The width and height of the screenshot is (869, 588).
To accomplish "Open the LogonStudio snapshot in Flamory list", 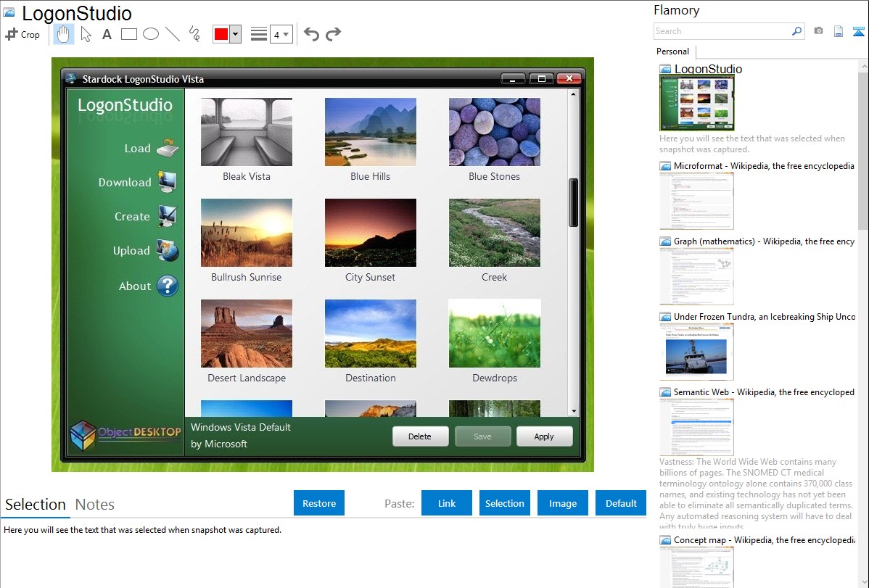I will pyautogui.click(x=696, y=103).
